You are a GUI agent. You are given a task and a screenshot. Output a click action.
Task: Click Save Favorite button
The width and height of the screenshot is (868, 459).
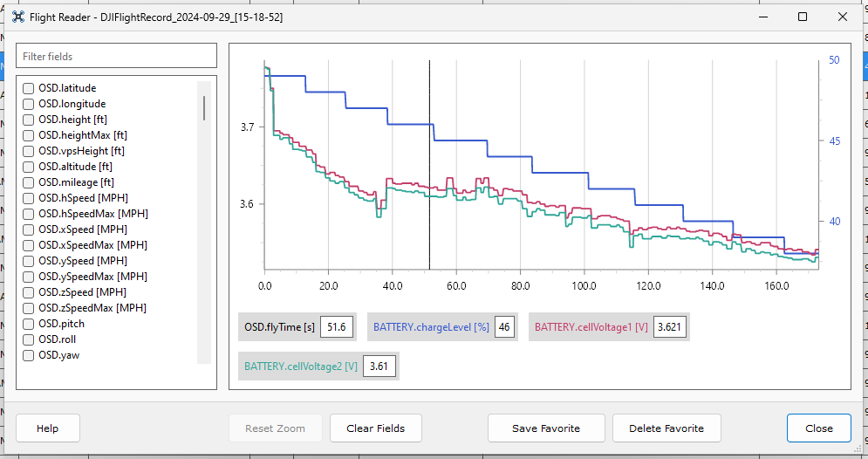click(x=546, y=428)
